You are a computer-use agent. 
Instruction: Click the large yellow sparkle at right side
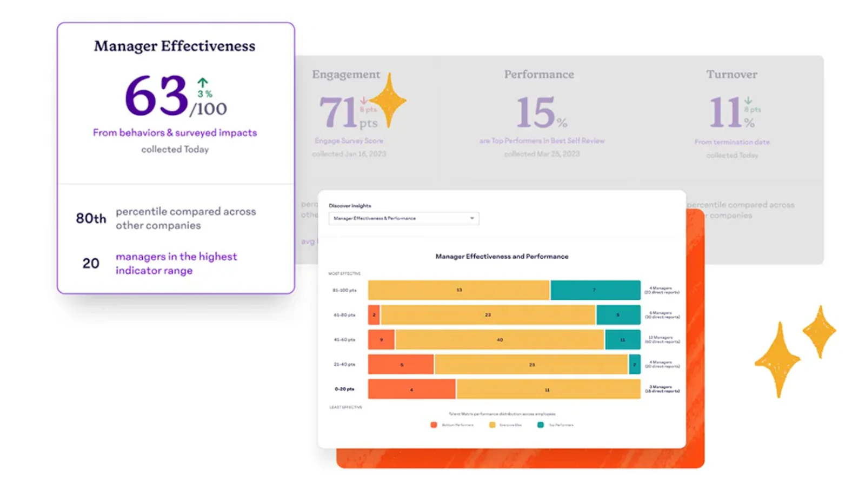click(x=778, y=359)
